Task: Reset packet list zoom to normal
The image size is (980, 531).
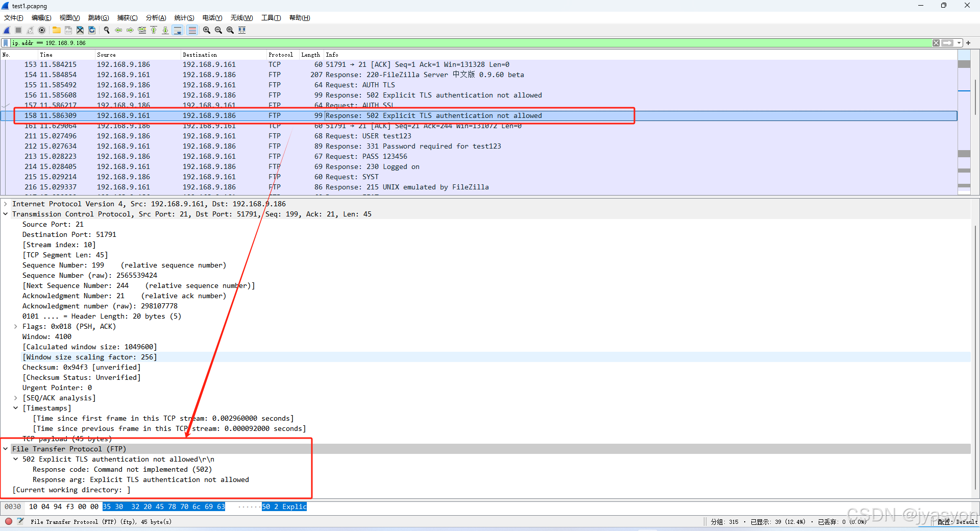Action: [230, 30]
